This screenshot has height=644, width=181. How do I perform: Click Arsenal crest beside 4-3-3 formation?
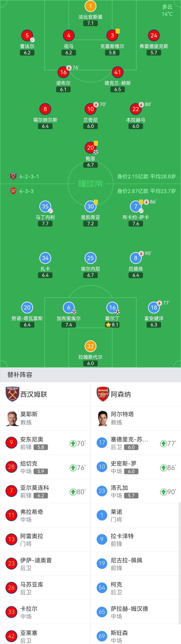click(x=13, y=191)
